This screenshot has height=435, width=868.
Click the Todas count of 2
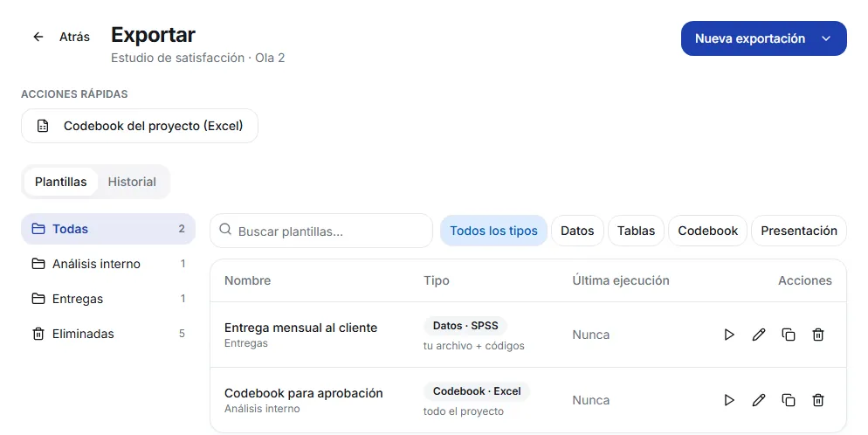coord(182,229)
